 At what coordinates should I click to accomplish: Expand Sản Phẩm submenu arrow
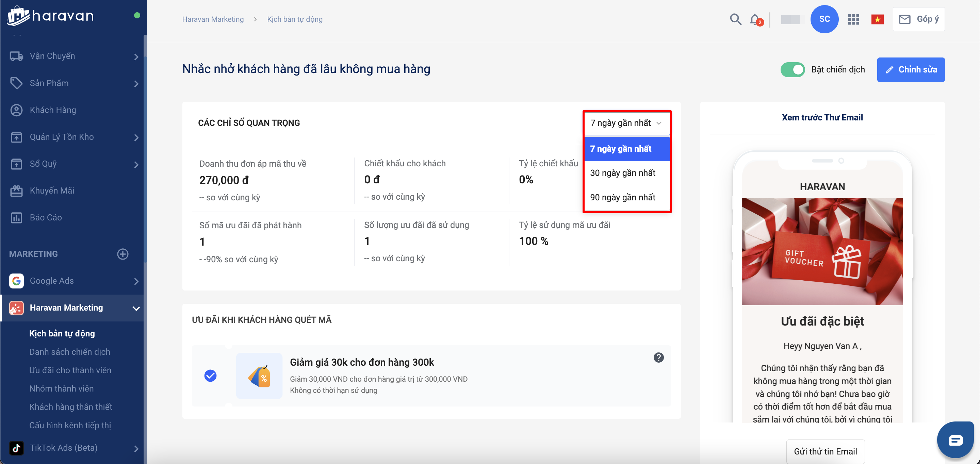point(136,84)
